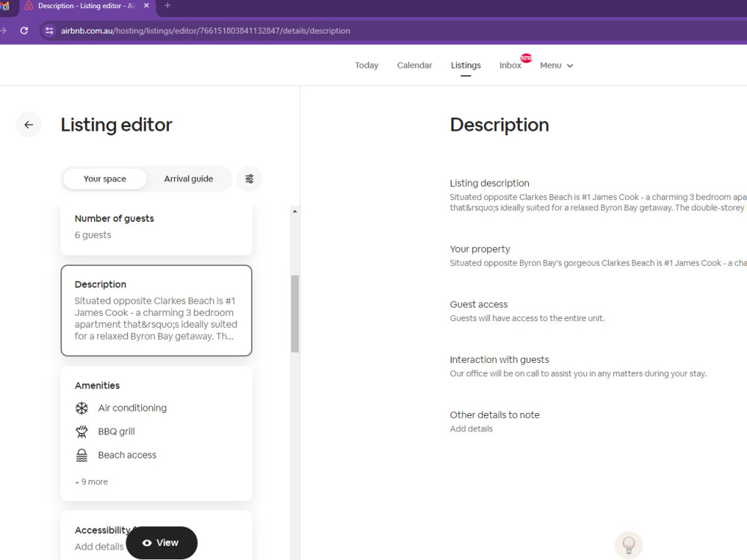This screenshot has height=560, width=747.
Task: Click the Listing editor heading
Action: (x=117, y=125)
